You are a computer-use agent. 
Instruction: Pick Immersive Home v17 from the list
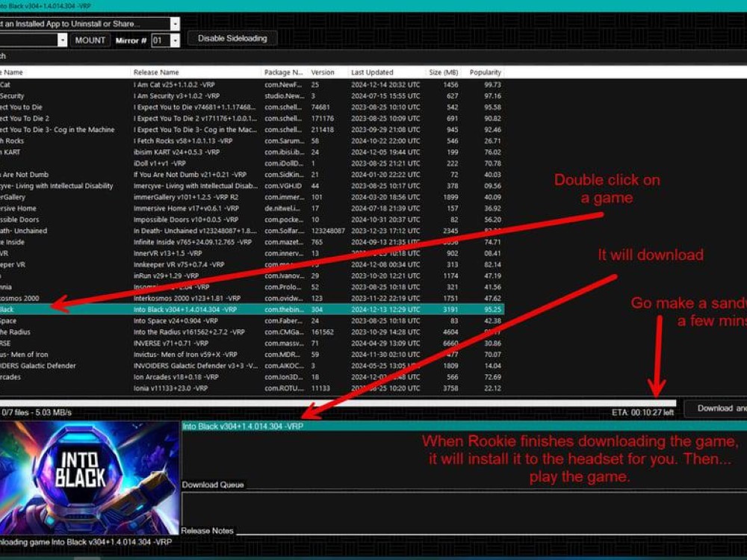coord(186,208)
